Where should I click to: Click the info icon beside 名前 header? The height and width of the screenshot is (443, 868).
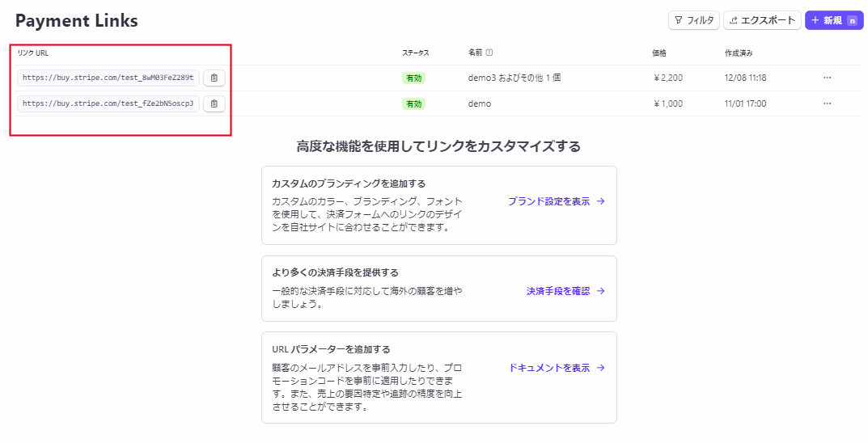tap(489, 53)
